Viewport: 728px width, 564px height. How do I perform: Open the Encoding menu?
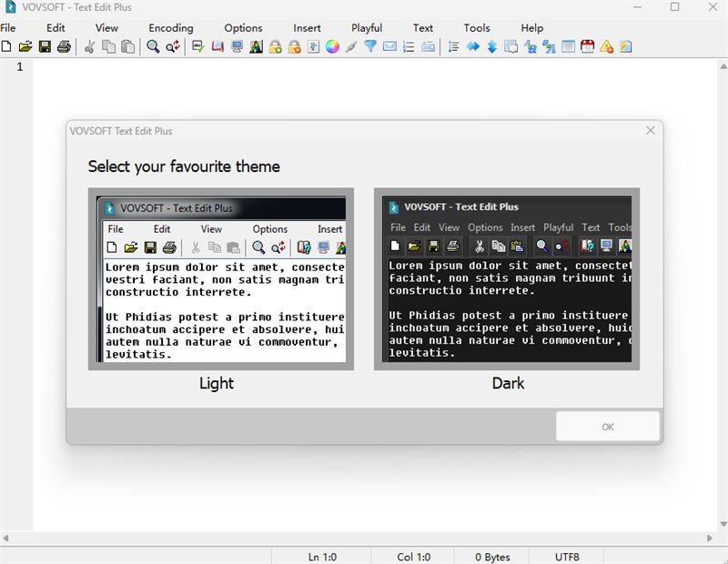[x=171, y=28]
